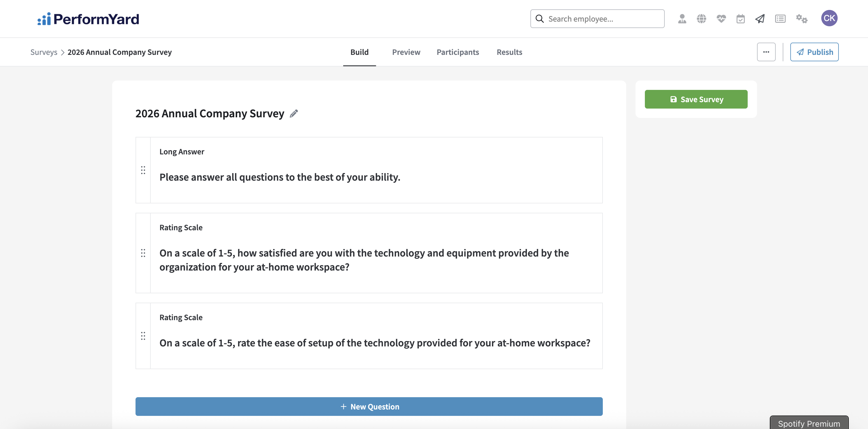Click drag handle of ease of setup question
The width and height of the screenshot is (868, 429).
(x=143, y=336)
